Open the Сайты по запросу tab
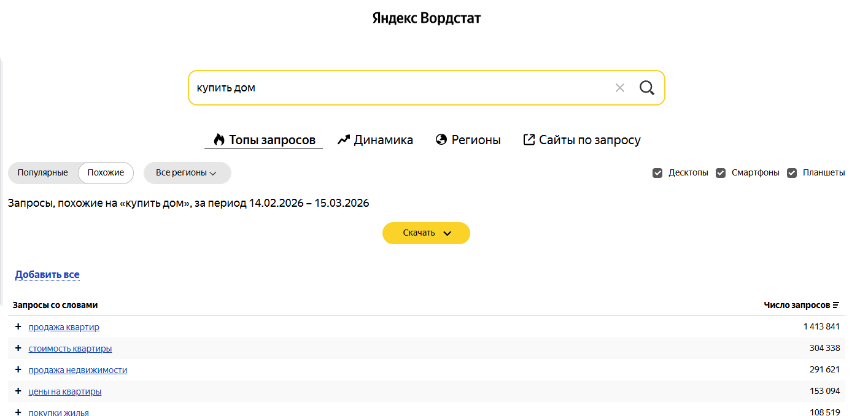 [581, 140]
